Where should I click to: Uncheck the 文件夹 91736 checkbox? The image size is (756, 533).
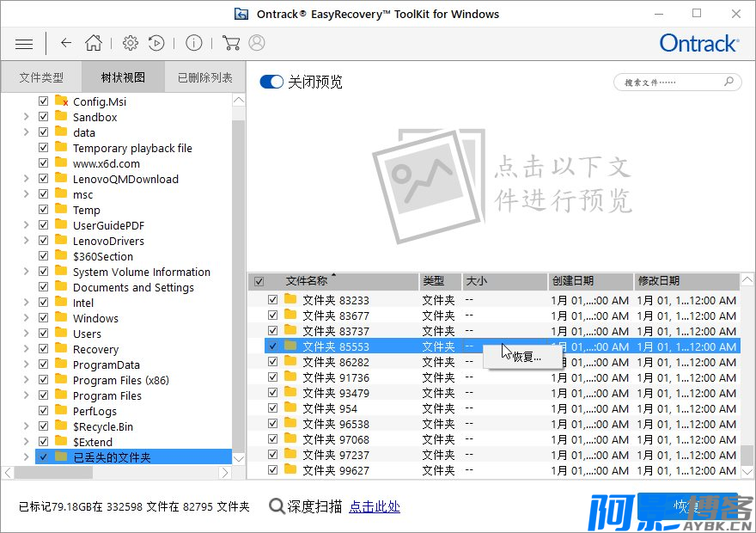[x=273, y=377]
